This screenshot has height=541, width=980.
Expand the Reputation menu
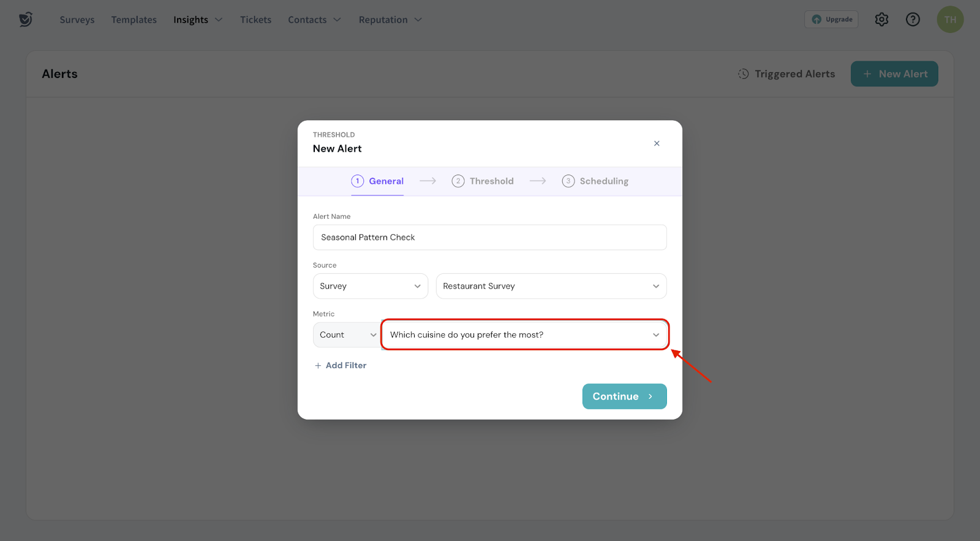390,20
